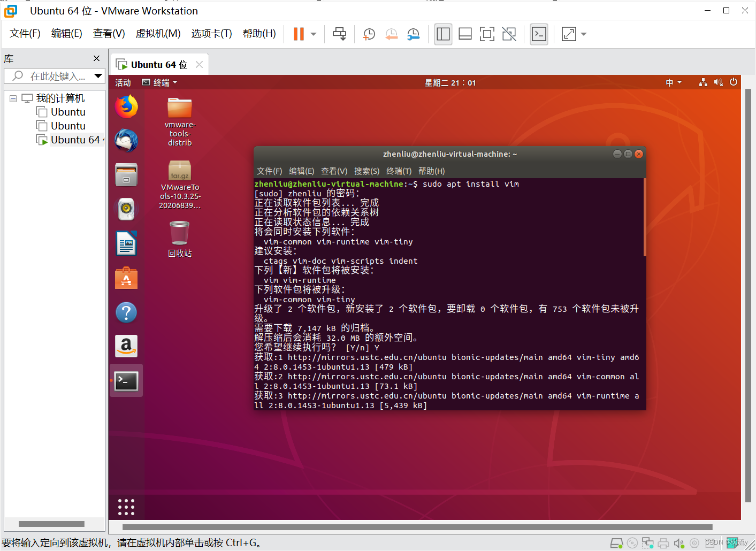The image size is (756, 551).
Task: Open the VMware 查看(V) menu
Action: click(109, 34)
